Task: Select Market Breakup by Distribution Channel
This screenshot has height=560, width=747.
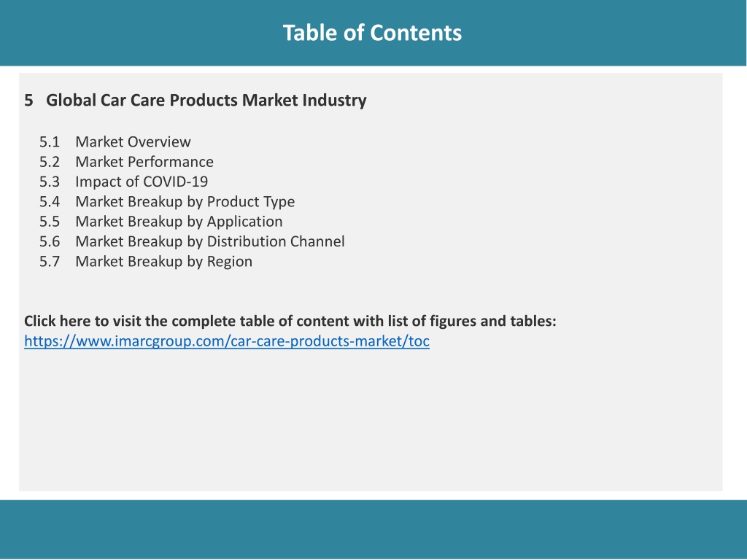Action: pos(209,241)
